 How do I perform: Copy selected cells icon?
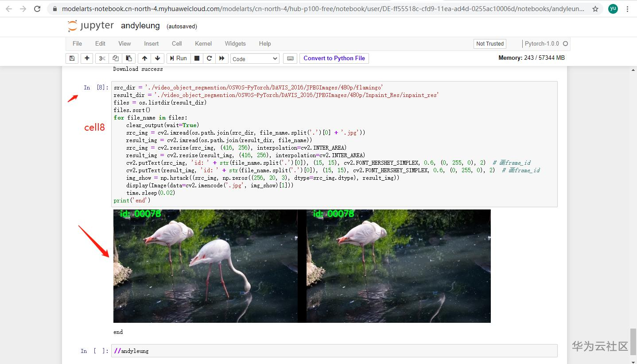[x=116, y=58]
